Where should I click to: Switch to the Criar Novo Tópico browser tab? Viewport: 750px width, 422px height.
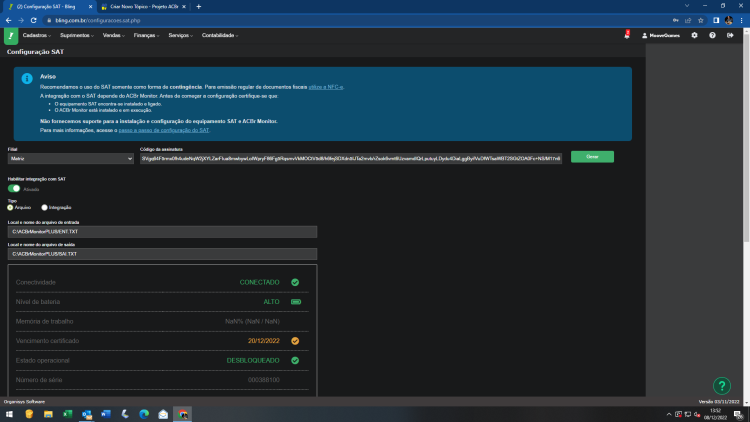tap(143, 7)
